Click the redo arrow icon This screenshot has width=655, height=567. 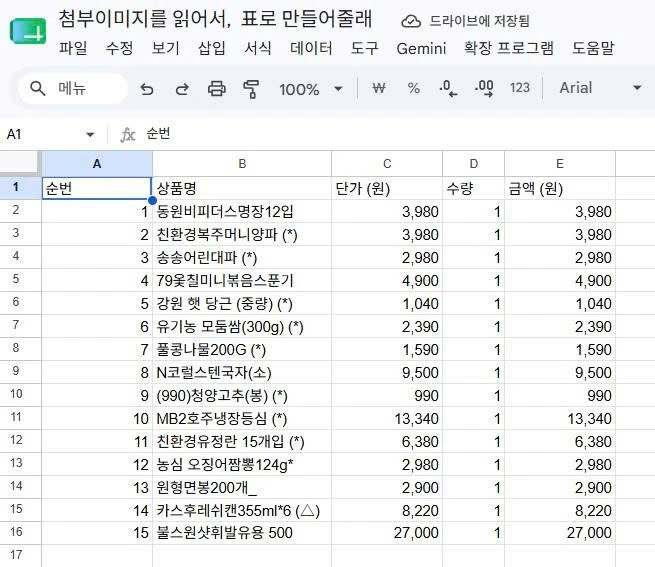pyautogui.click(x=182, y=89)
